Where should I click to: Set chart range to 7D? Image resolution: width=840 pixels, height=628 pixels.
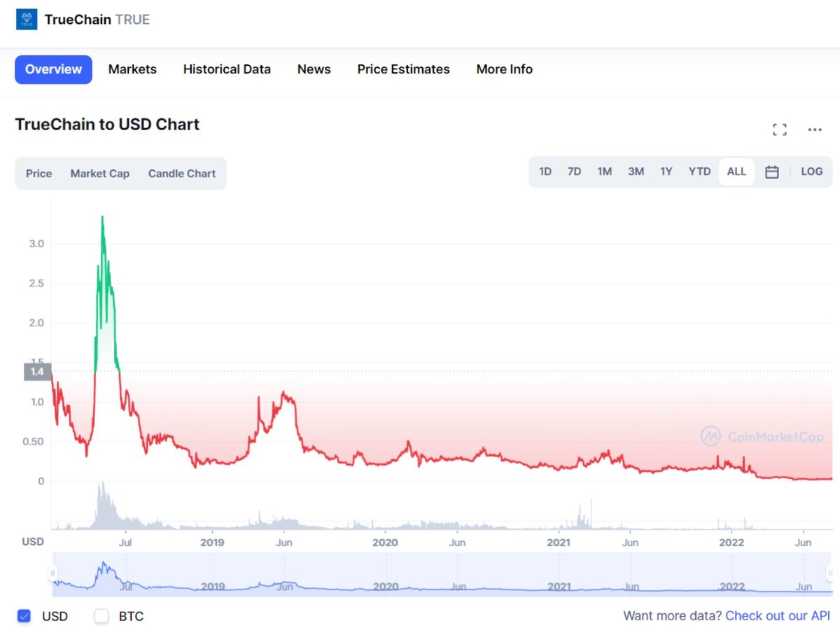pos(574,172)
